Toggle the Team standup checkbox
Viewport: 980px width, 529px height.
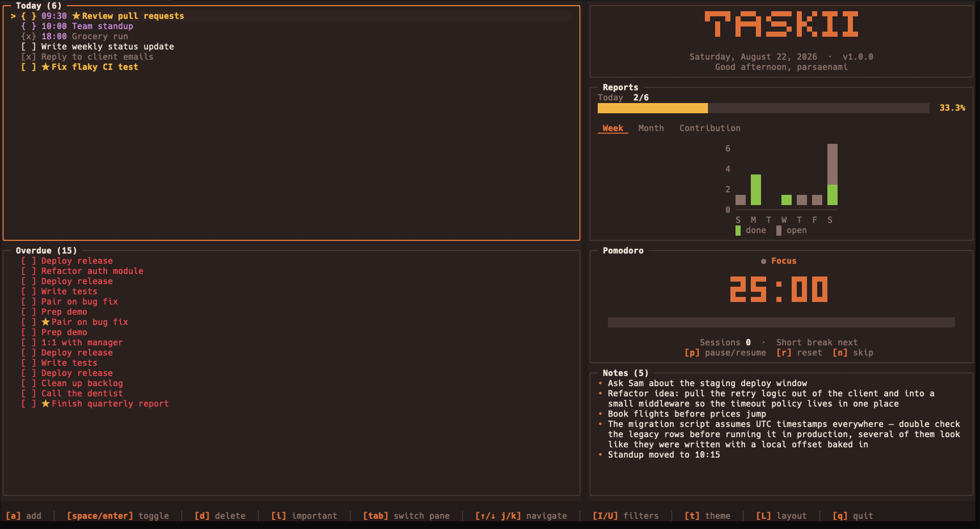click(x=29, y=26)
